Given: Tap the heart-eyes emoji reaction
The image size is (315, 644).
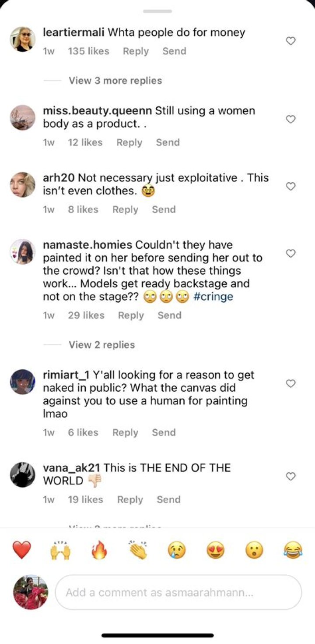Looking at the screenshot, I should pyautogui.click(x=216, y=550).
